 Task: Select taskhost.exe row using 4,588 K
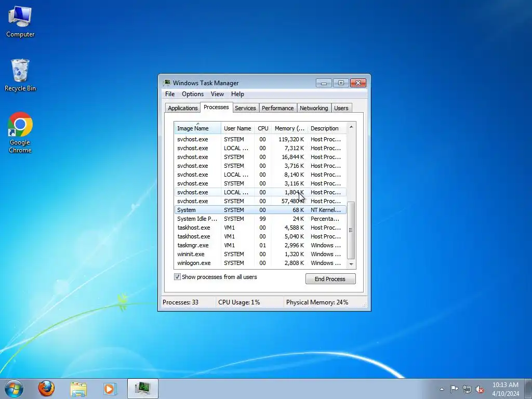[x=260, y=228]
